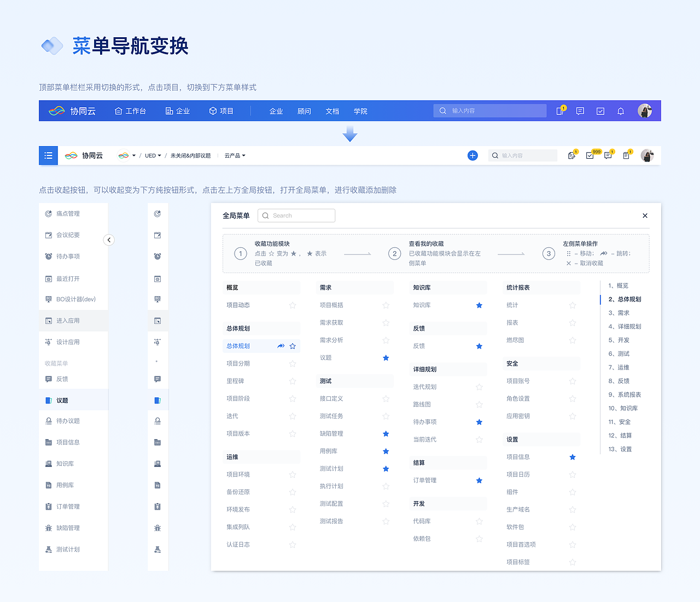Click the blue plus add button
Image resolution: width=700 pixels, height=602 pixels.
pos(473,155)
